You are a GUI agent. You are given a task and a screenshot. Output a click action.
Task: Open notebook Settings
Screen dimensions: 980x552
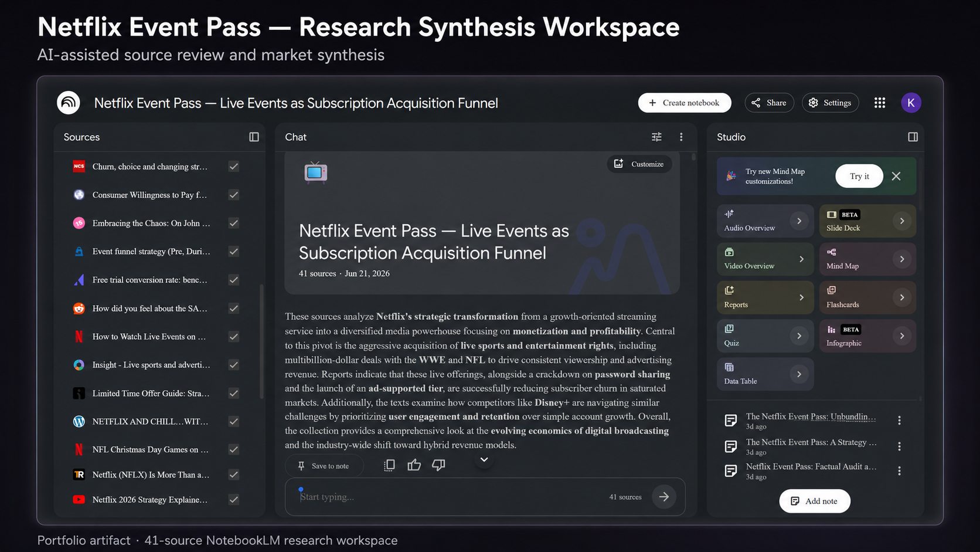click(830, 103)
